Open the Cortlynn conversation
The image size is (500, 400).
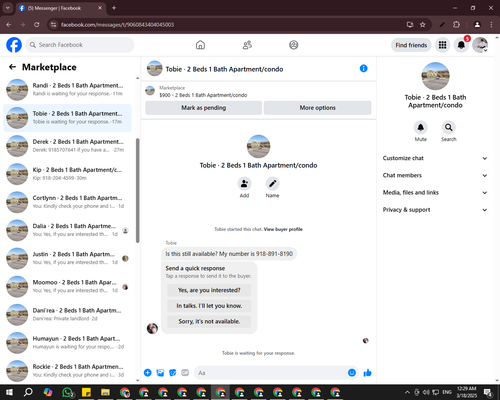tap(67, 202)
